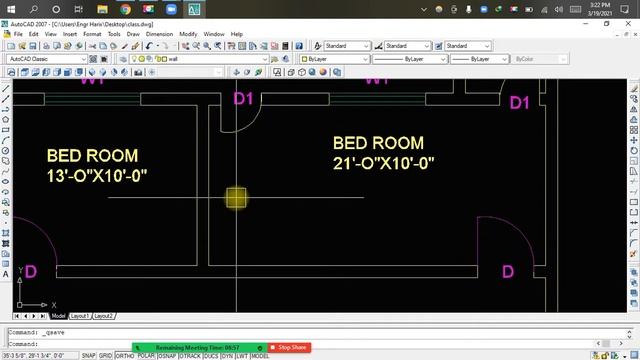Open the Zoom app in taskbar
Image resolution: width=640 pixels, height=360 pixels.
pyautogui.click(x=171, y=9)
